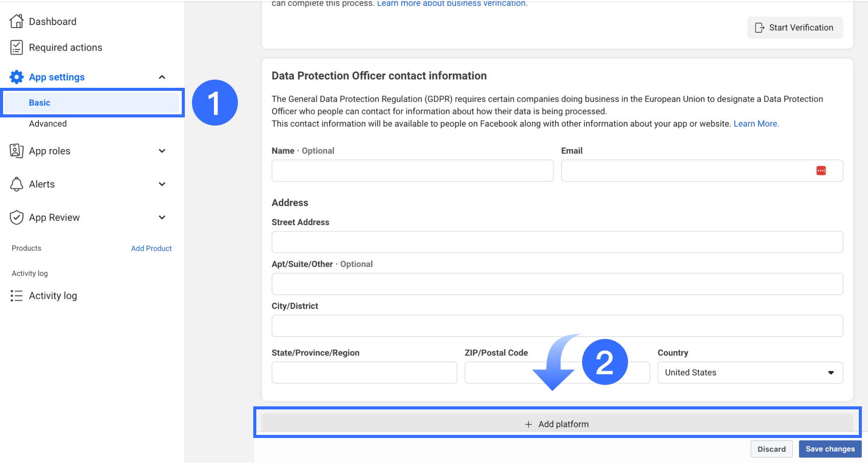
Task: Open the Country dropdown
Action: pyautogui.click(x=750, y=373)
